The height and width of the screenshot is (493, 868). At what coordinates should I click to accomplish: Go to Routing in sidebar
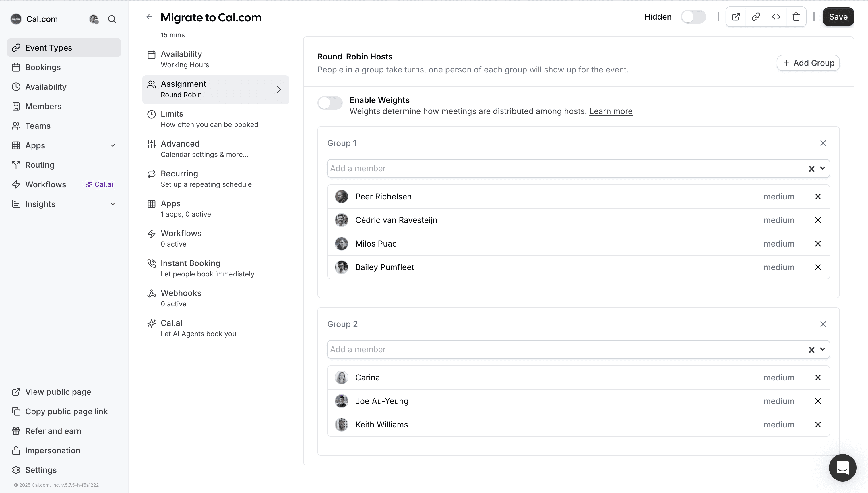pos(64,165)
